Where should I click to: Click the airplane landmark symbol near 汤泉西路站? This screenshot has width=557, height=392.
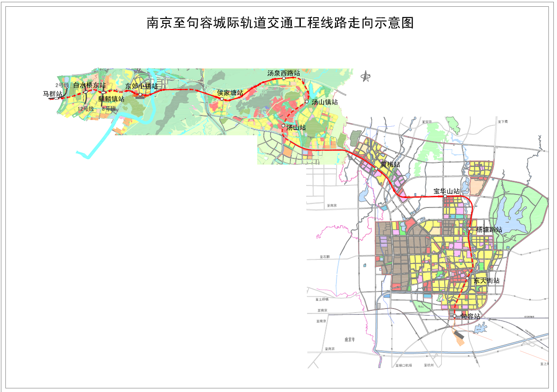[x=366, y=76]
